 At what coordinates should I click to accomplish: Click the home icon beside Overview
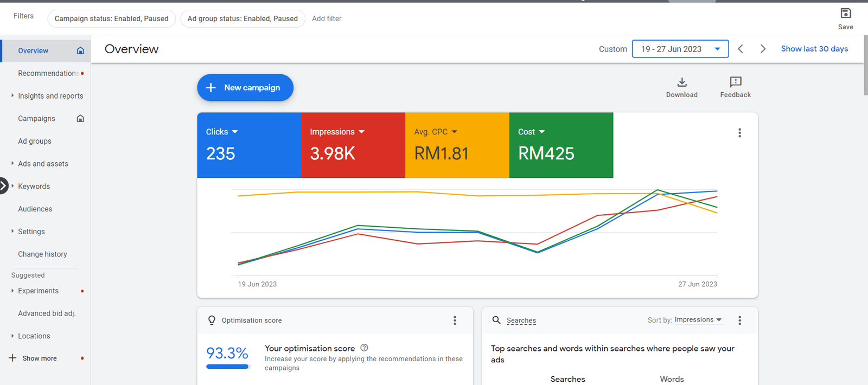[80, 50]
